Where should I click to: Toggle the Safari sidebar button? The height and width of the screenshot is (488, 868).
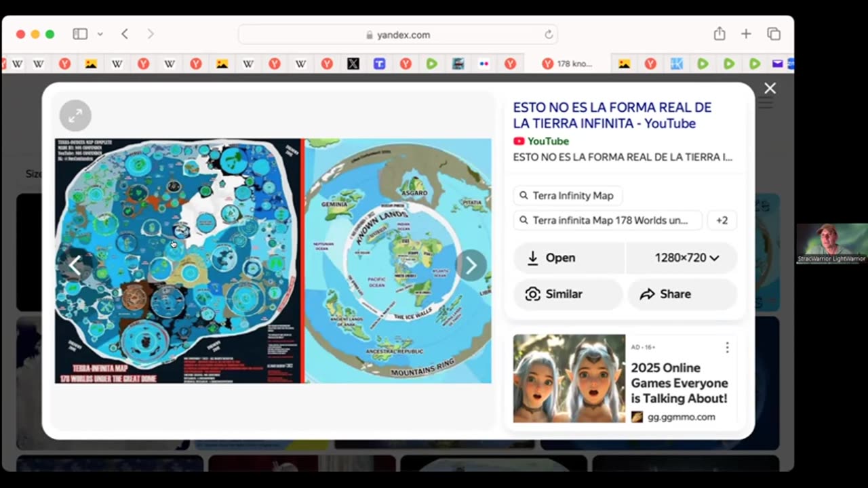(x=80, y=34)
